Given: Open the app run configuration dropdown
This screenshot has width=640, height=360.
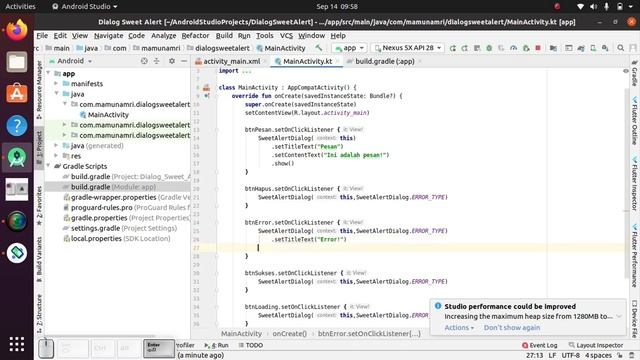Looking at the screenshot, I should point(349,48).
